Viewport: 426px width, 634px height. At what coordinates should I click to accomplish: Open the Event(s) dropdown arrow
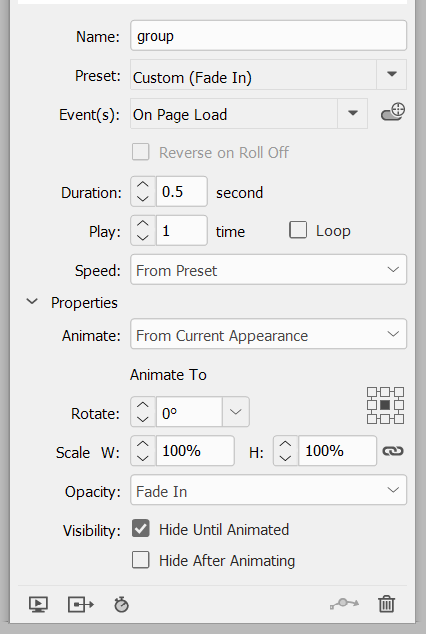[352, 113]
